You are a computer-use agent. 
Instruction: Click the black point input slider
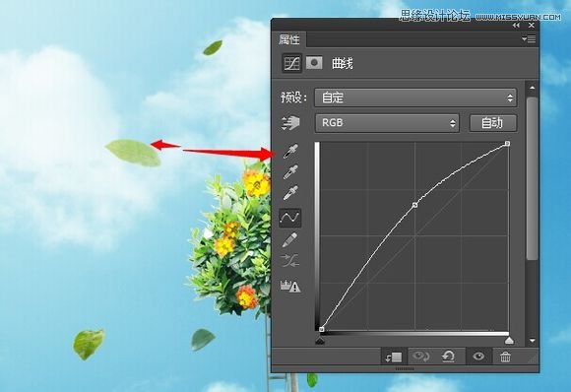tap(320, 341)
